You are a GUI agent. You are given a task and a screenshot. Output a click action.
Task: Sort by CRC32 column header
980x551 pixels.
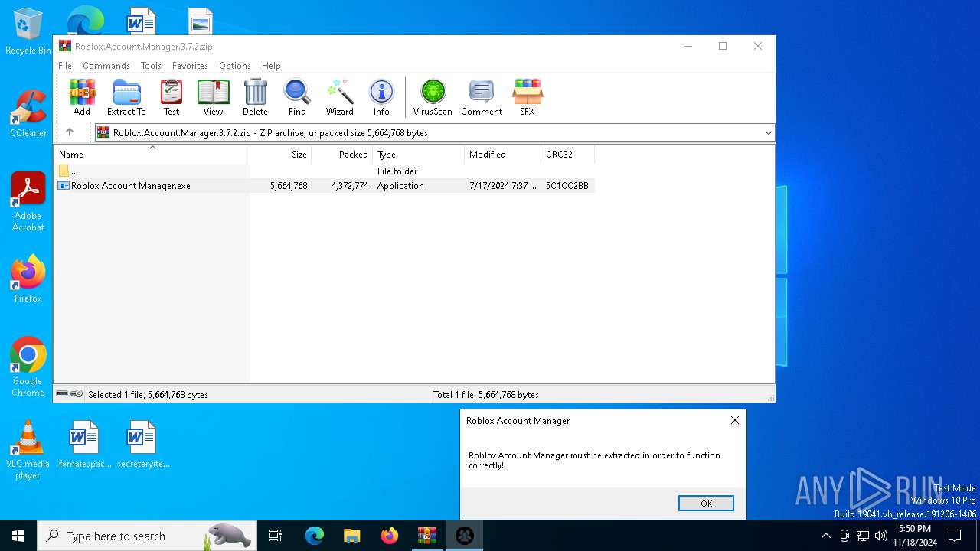pos(567,155)
